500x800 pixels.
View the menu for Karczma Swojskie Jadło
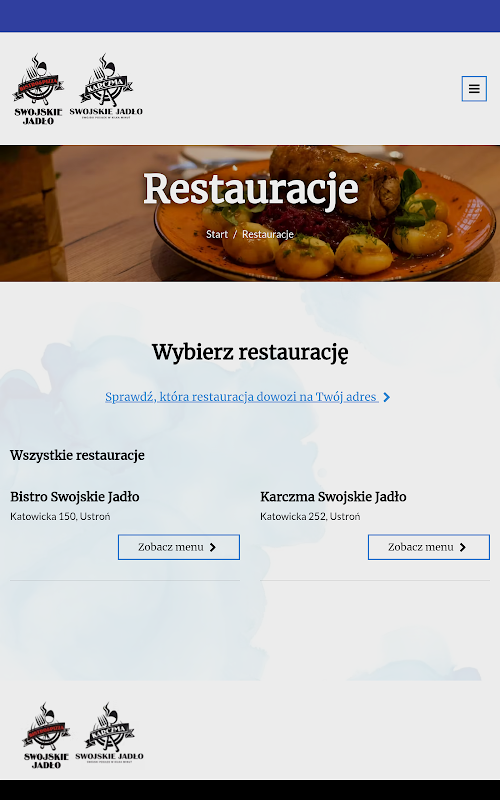(x=429, y=547)
